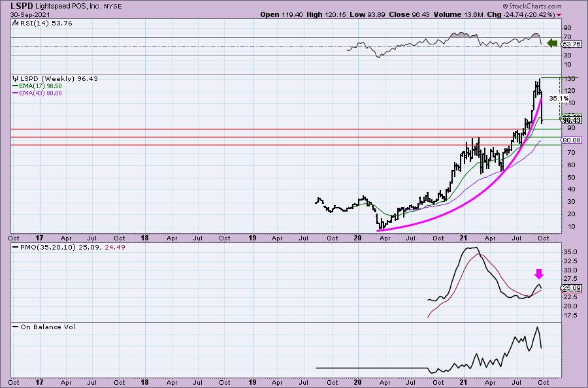Click the 35.1% decline annotation label
Screen dimensions: 588x388
click(x=559, y=99)
